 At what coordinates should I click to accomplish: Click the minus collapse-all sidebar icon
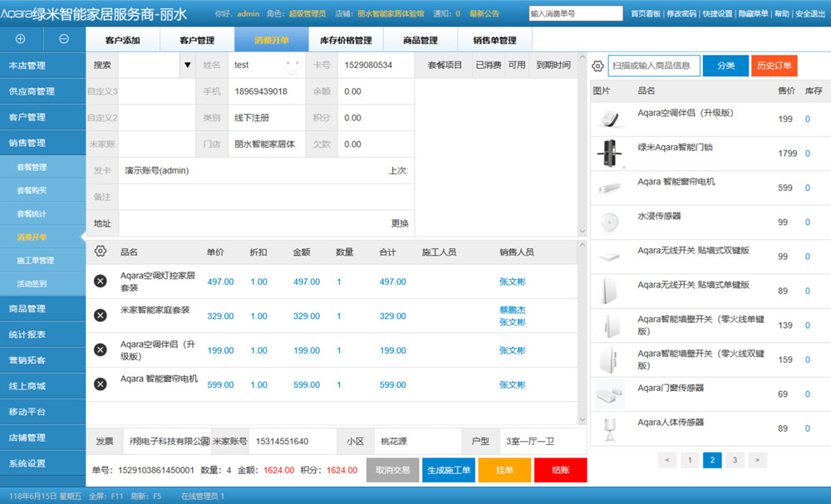click(x=64, y=39)
